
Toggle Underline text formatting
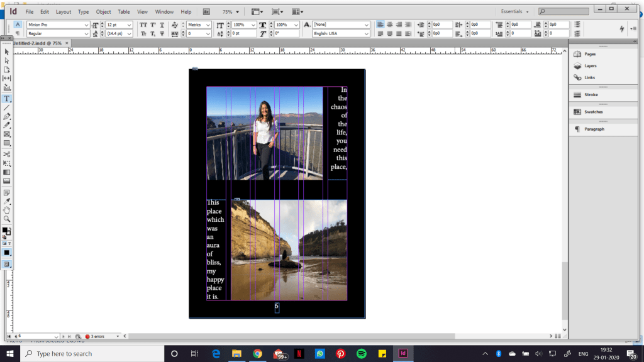(162, 25)
